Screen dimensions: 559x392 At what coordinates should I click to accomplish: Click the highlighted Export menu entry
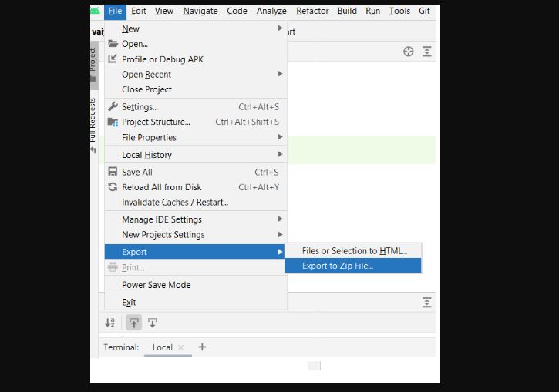pos(194,252)
